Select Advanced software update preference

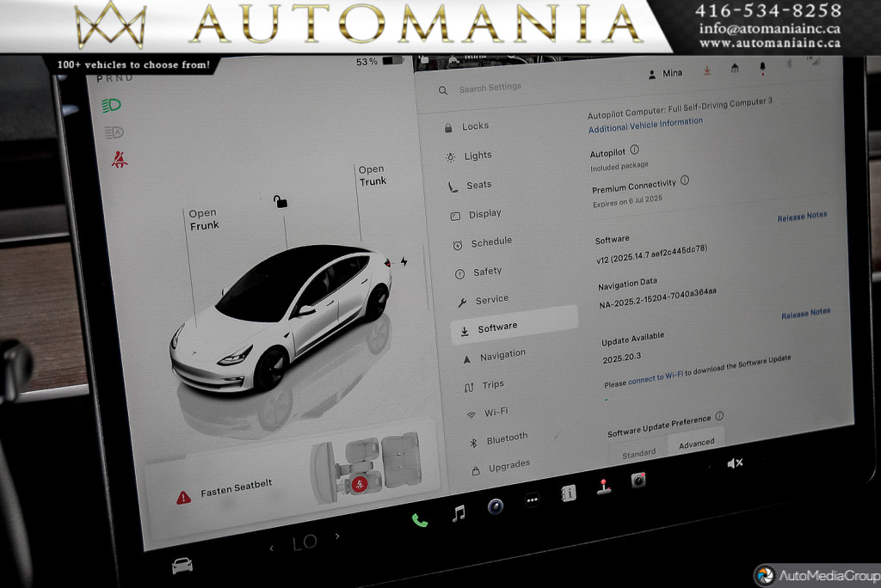point(696,443)
